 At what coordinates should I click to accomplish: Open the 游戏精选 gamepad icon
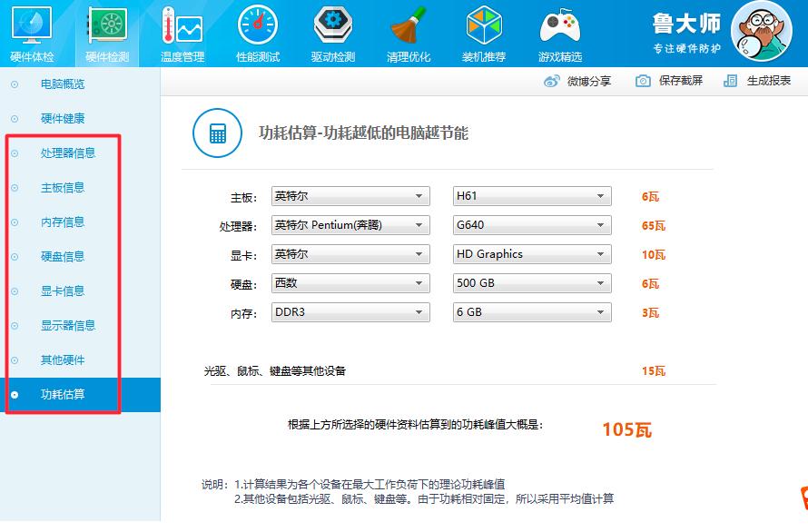click(560, 27)
